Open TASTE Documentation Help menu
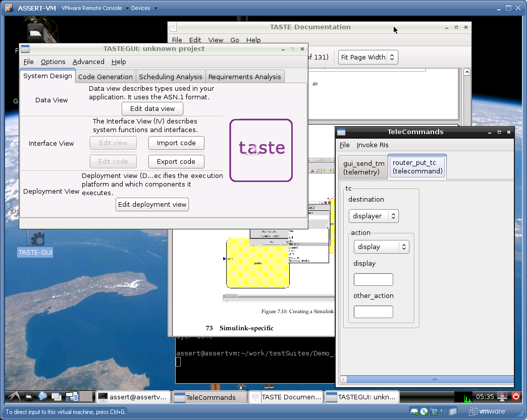 253,40
